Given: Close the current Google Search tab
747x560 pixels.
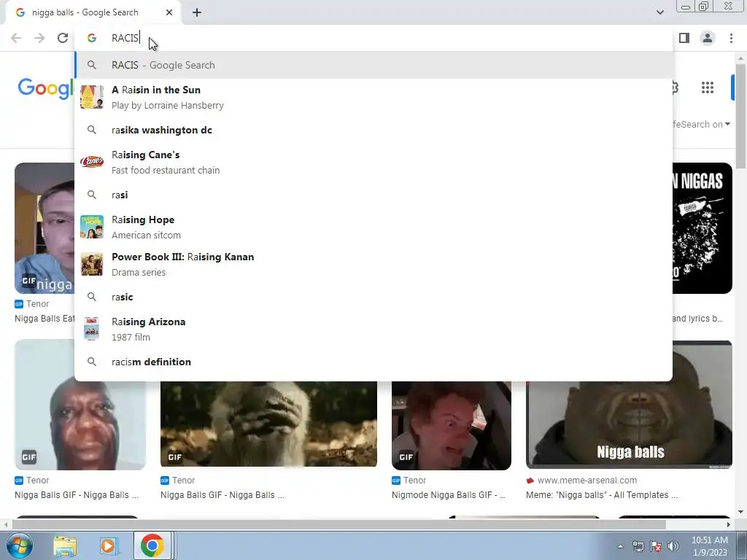Looking at the screenshot, I should pyautogui.click(x=169, y=12).
